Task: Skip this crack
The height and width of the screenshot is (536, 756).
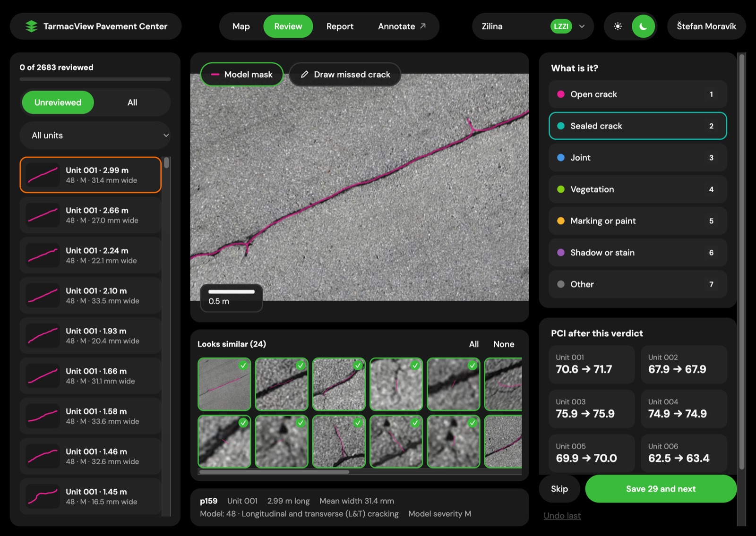Action: click(559, 489)
